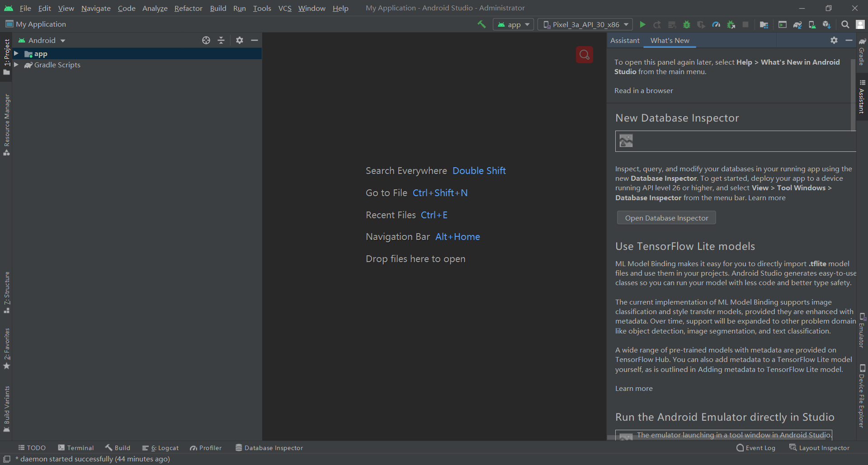This screenshot has height=465, width=868.
Task: Open the Code menu
Action: (x=127, y=8)
